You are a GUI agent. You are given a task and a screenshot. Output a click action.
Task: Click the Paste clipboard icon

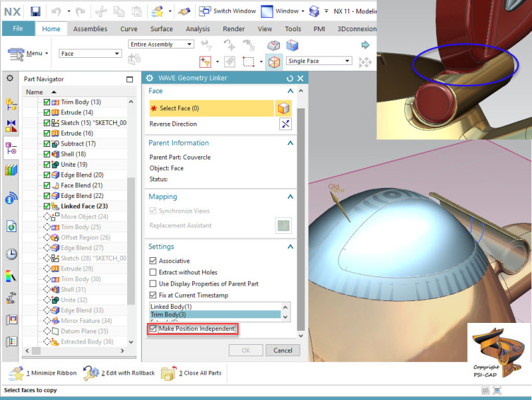[x=137, y=11]
